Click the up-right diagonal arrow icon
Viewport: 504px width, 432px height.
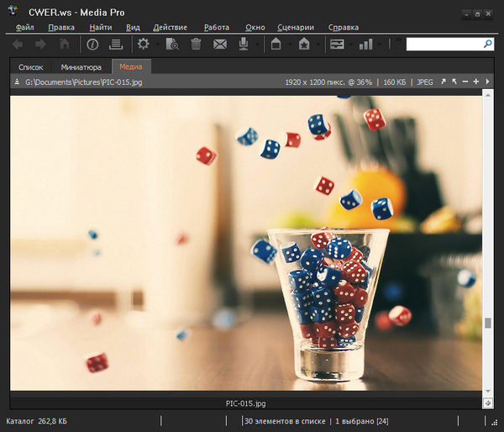(444, 82)
